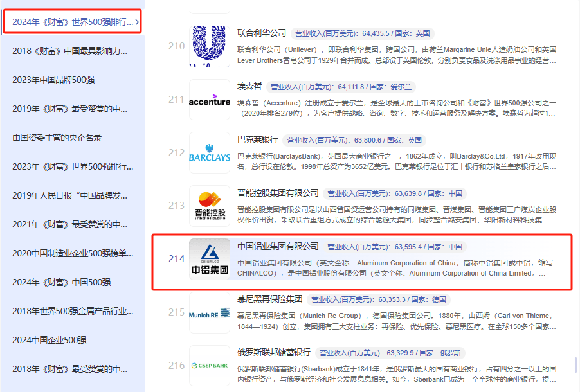Open the 晋能控股 logo thumbnail
This screenshot has width=580, height=392.
click(210, 206)
